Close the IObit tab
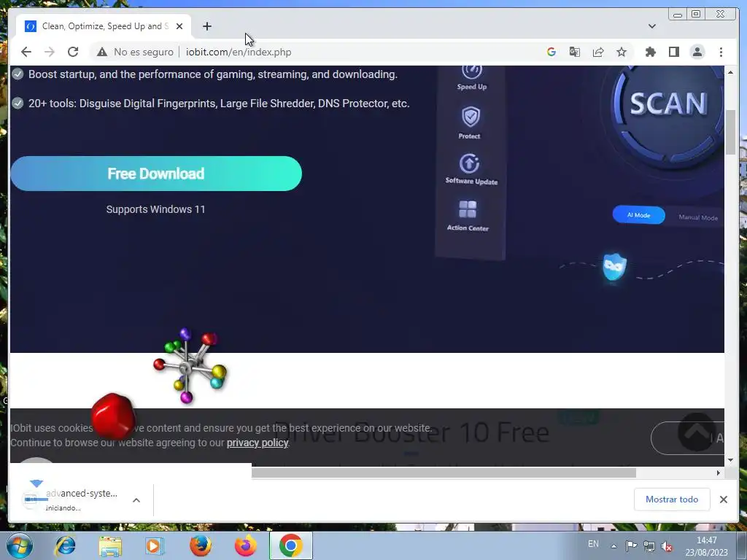This screenshot has width=747, height=560. [179, 26]
